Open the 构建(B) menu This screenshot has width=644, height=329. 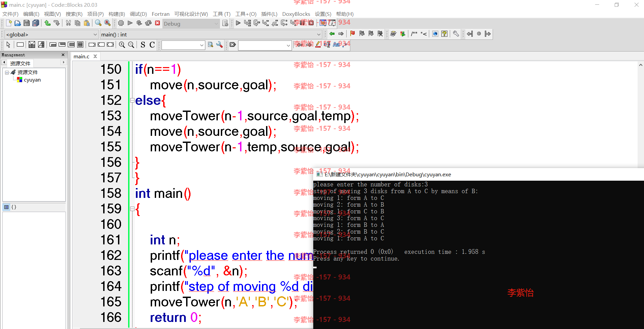click(117, 14)
